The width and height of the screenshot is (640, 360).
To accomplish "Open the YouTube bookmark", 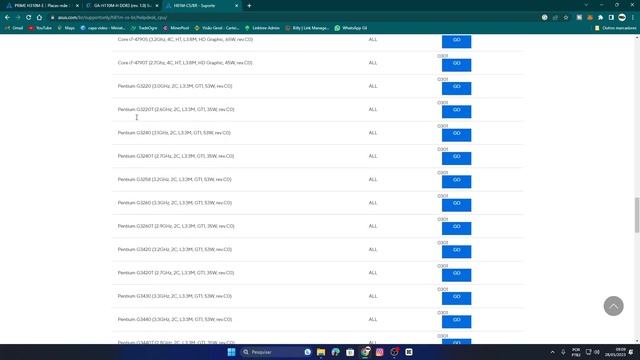I will click(x=40, y=28).
